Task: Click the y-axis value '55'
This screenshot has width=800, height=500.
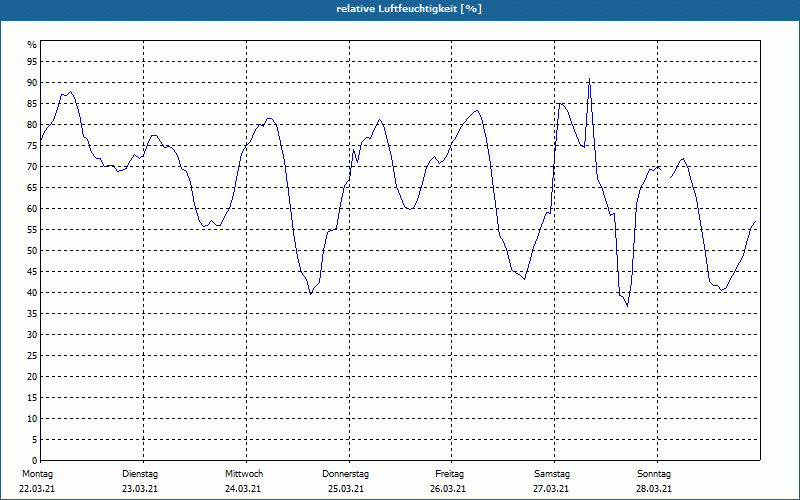Action: click(x=32, y=230)
